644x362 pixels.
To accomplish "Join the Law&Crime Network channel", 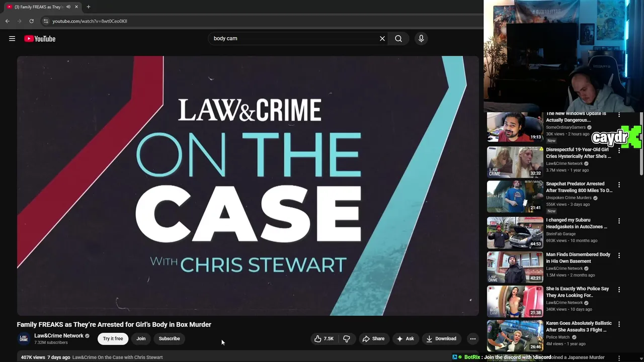I will click(x=141, y=338).
